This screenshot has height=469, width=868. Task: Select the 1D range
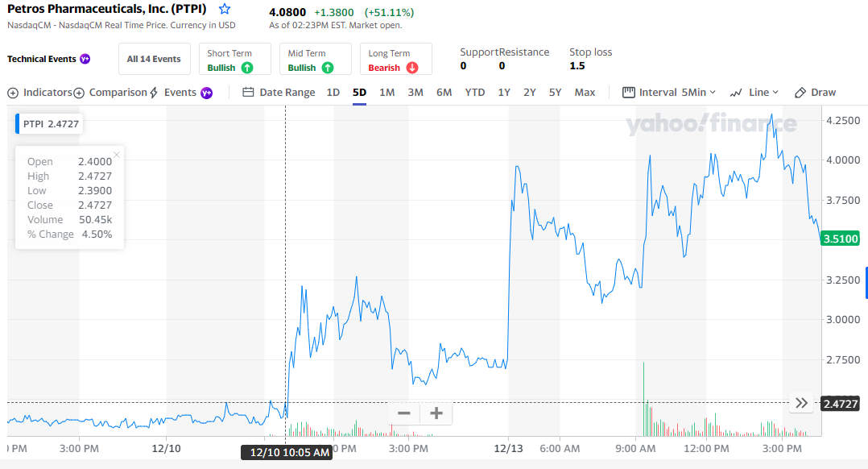pyautogui.click(x=333, y=93)
